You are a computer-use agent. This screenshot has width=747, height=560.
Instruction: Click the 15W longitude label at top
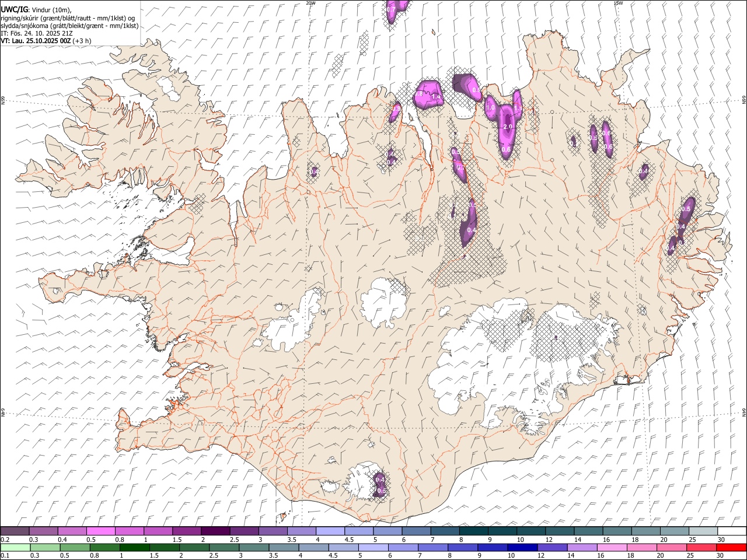click(618, 3)
